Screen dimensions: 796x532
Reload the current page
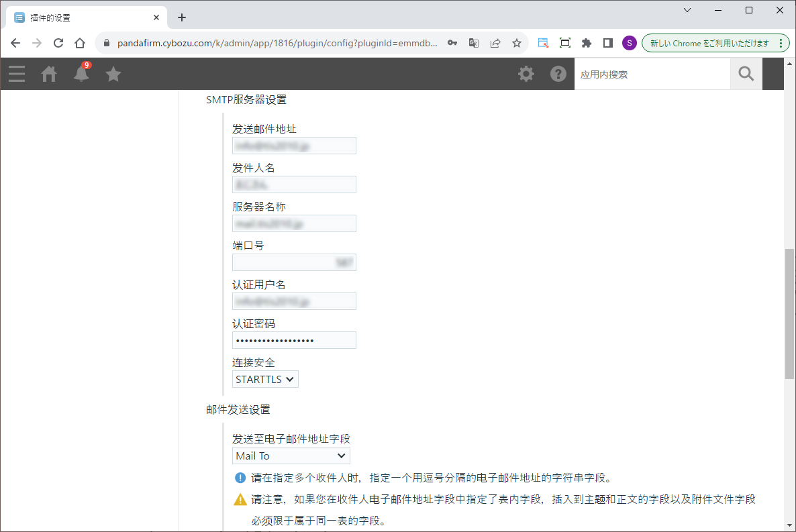[x=58, y=43]
